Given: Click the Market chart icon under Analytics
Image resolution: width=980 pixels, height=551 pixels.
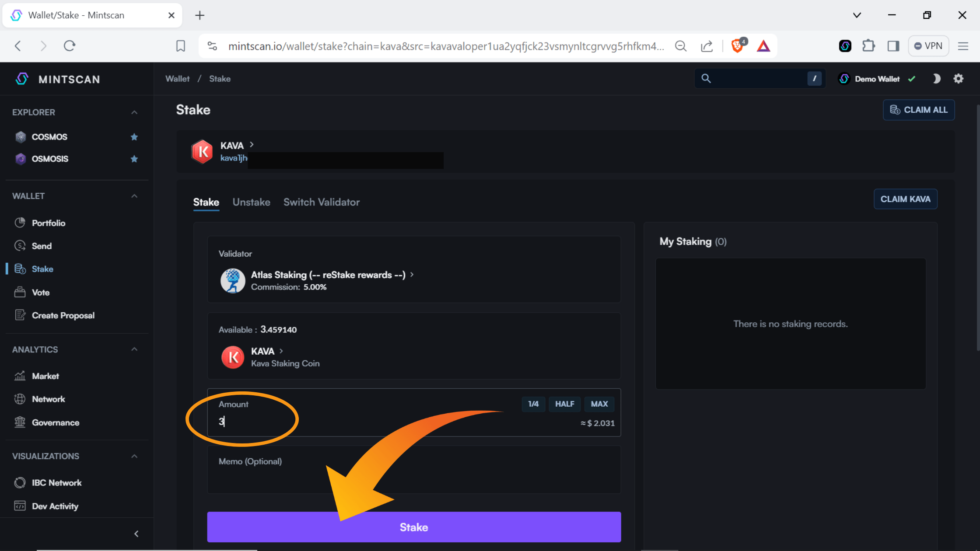Looking at the screenshot, I should [20, 376].
